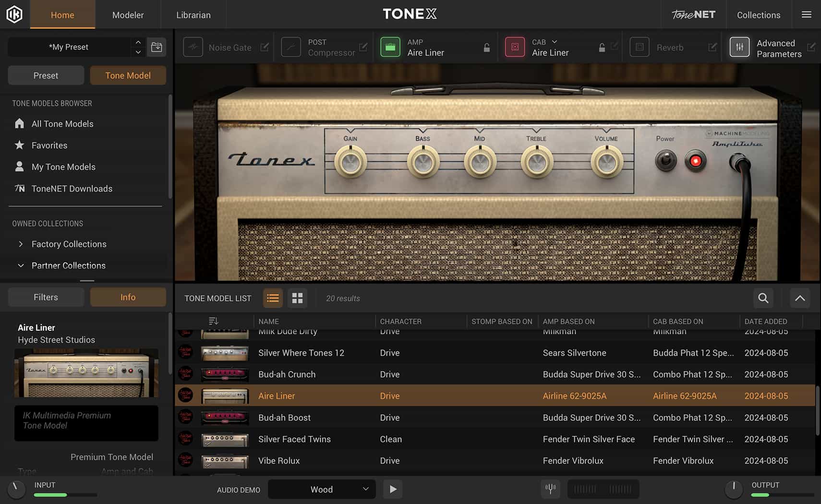Unlock the CAB Aire Liner block

602,48
